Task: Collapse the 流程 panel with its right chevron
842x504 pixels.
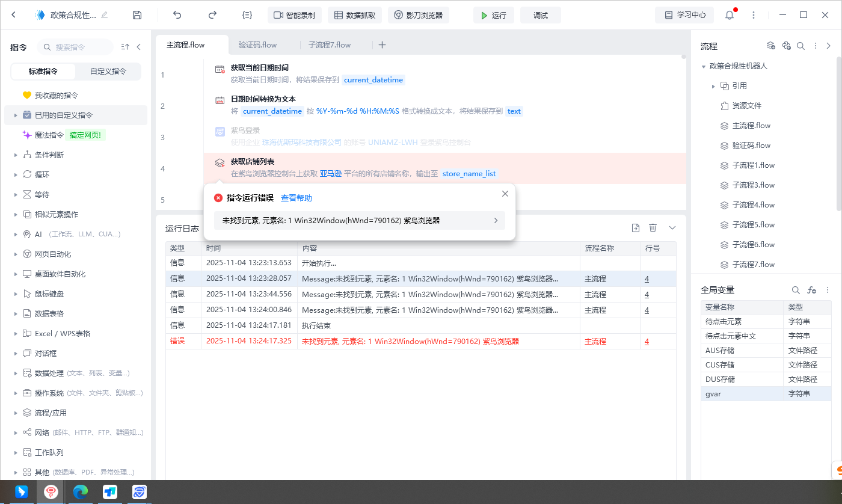Action: click(829, 46)
